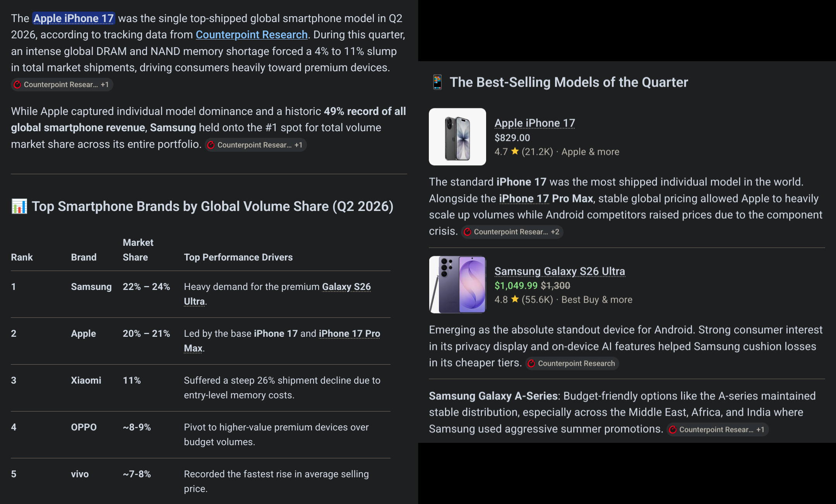Image resolution: width=836 pixels, height=504 pixels.
Task: Click the green '$1,049.99' sale price
Action: [516, 286]
